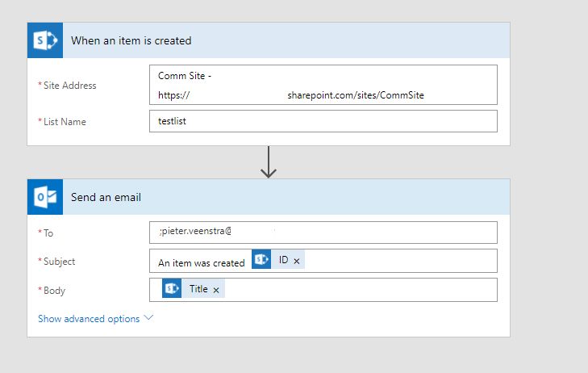Click into the Site Address field

point(323,85)
